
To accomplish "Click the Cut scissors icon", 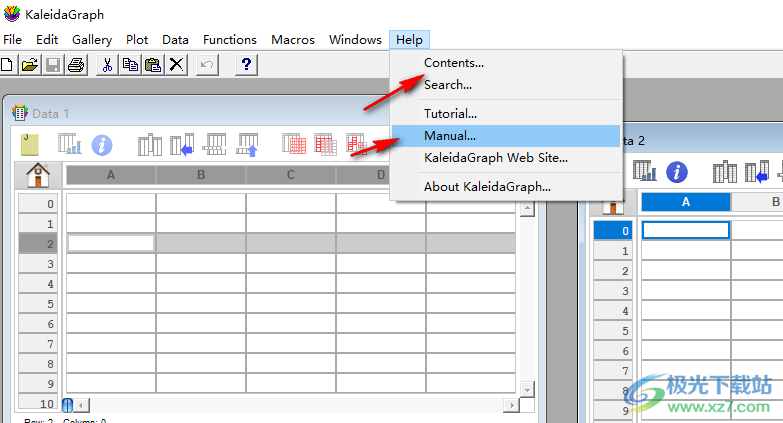I will 106,65.
